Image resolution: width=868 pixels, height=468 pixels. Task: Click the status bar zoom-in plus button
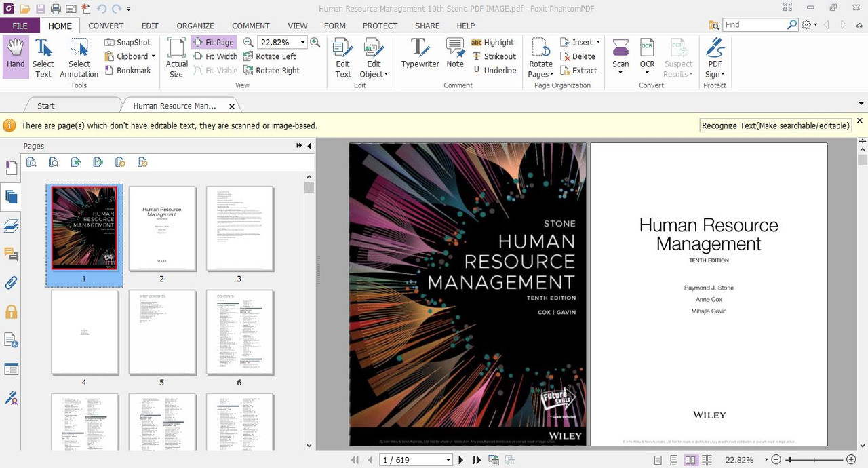pyautogui.click(x=851, y=460)
